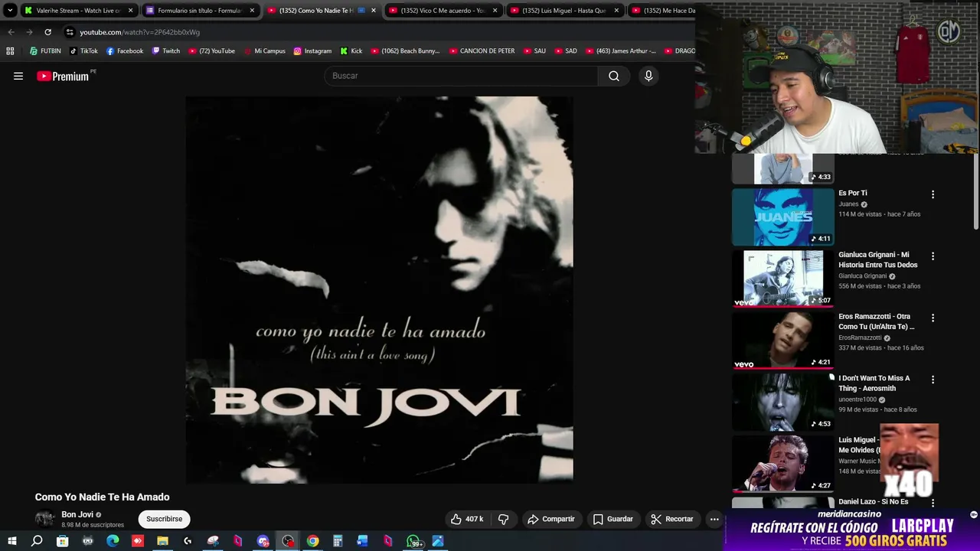Open FUTBIN bookmark

coord(45,51)
